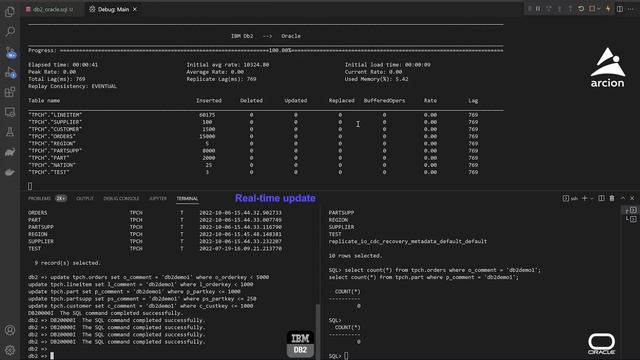Click replicate_io_cdc_recovery_metadata_default_default line
The width and height of the screenshot is (640, 360).
pyautogui.click(x=407, y=241)
